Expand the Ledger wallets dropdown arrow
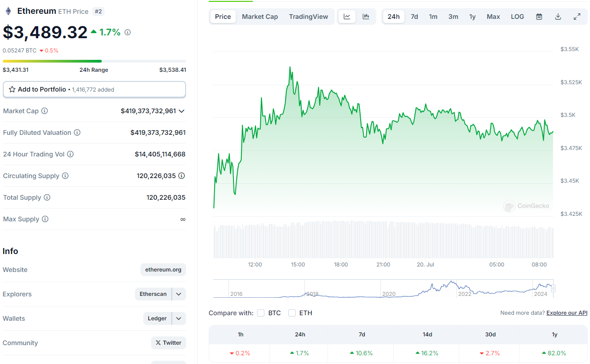This screenshot has height=364, width=590. point(179,318)
